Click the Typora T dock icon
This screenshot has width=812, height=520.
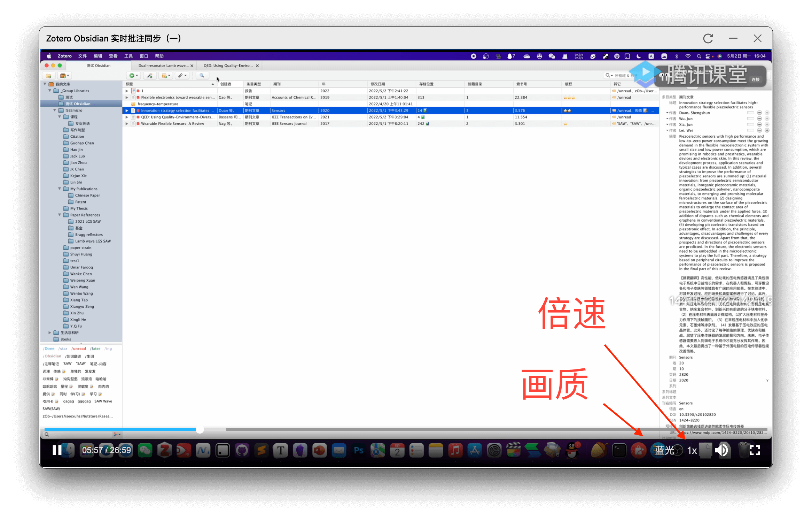click(x=280, y=450)
